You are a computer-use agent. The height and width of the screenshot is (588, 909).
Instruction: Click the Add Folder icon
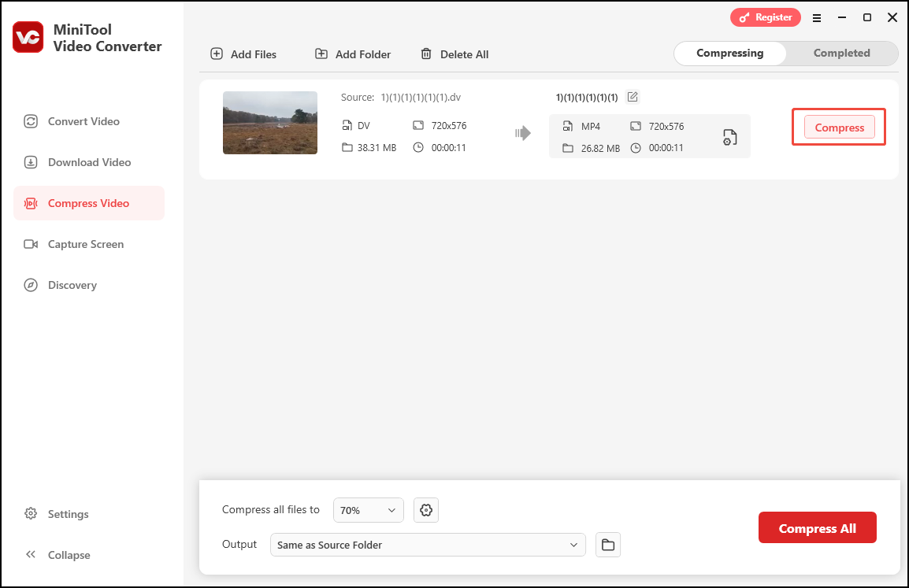(321, 54)
